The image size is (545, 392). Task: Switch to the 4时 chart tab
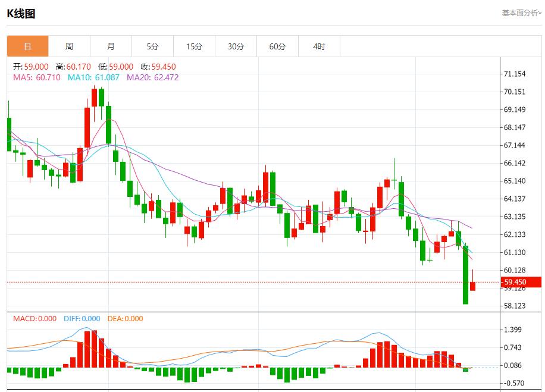pos(319,46)
